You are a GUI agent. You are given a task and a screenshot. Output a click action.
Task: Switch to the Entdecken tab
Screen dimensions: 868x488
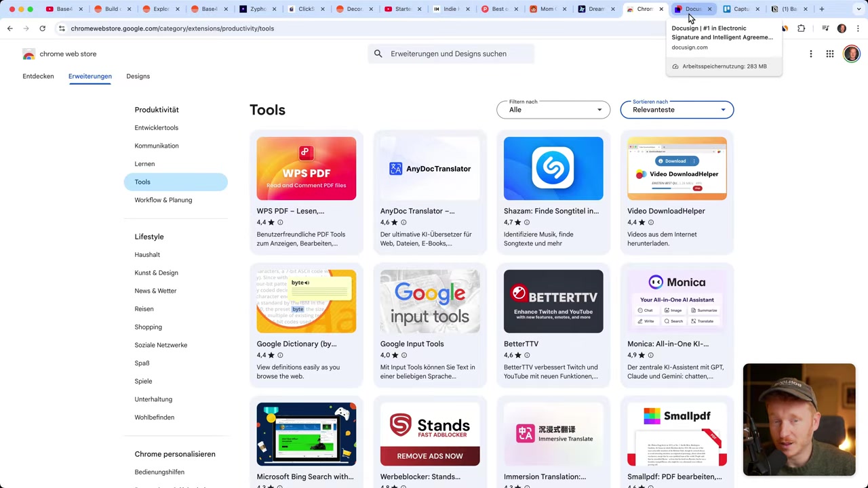38,76
